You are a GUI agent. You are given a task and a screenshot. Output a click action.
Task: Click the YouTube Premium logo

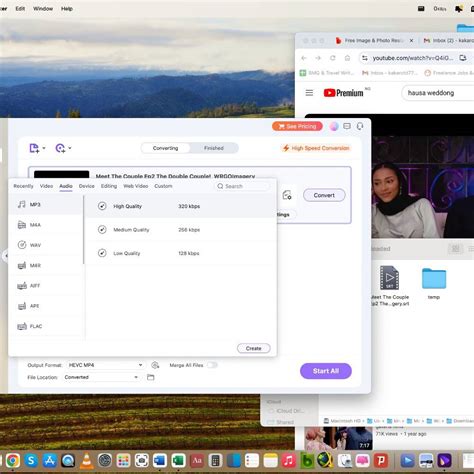pyautogui.click(x=344, y=93)
